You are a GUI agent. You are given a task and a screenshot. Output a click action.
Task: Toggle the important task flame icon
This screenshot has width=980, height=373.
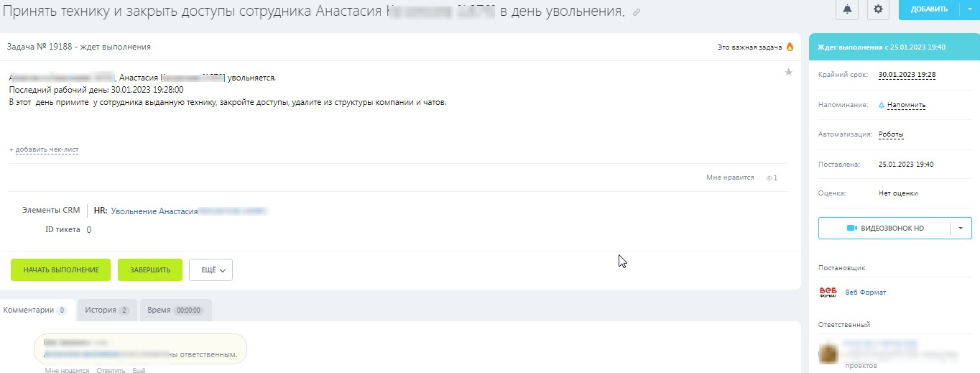click(x=790, y=47)
